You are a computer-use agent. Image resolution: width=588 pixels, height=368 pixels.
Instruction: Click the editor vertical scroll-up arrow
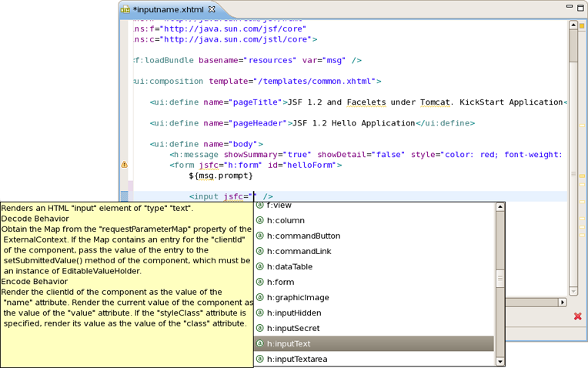pos(573,25)
